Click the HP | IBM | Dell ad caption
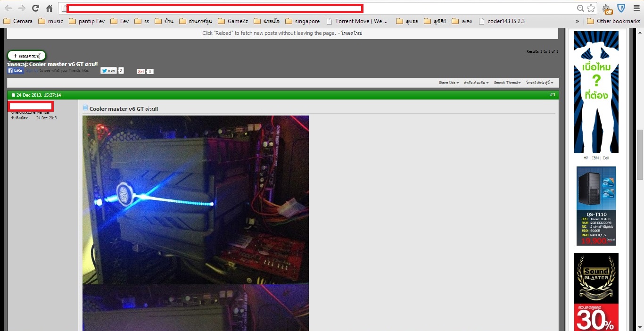Screen dimensions: 644x331 pyautogui.click(x=596, y=158)
